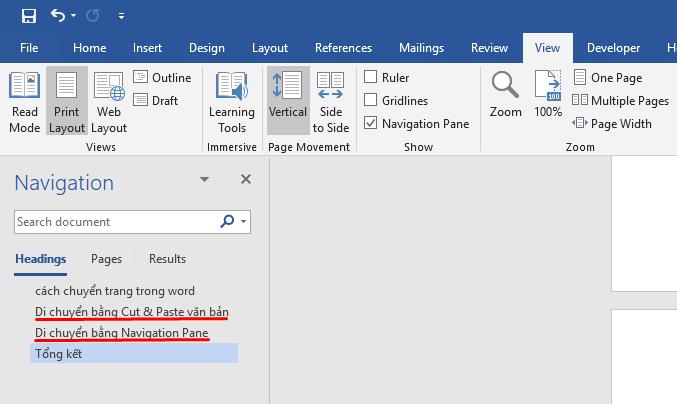Turn on the Gridlines checkbox
Screen dimensions: 677x404
tap(370, 100)
